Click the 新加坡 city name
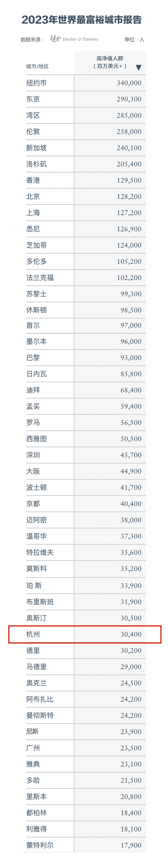Screen dimensions: 168x868 coord(36,148)
